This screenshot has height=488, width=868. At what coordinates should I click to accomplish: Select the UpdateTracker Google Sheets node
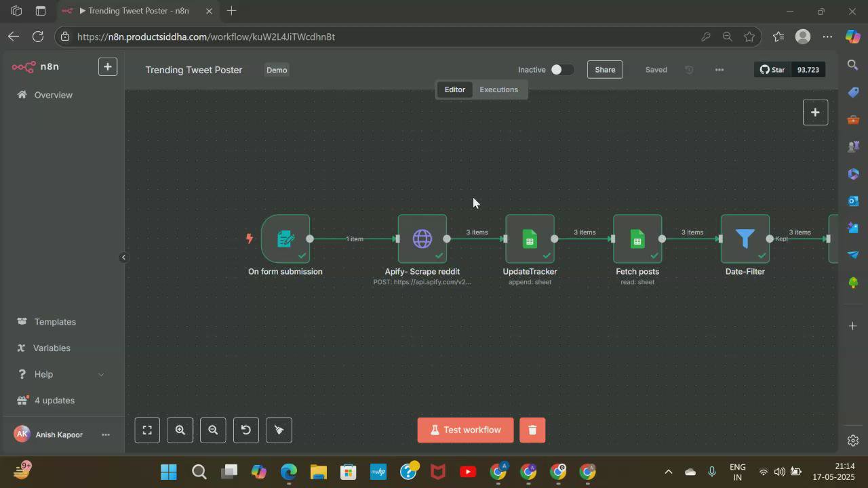point(530,239)
